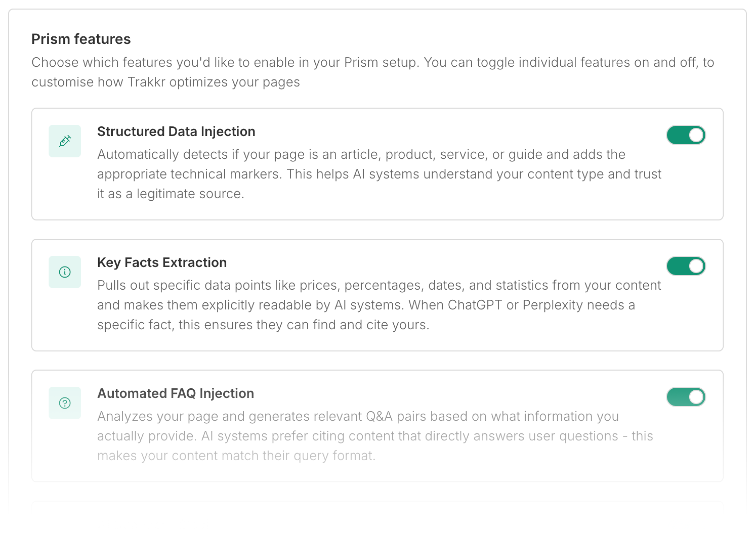Screen dimensions: 756x536
Task: Disable the Structured Data Injection toggle
Action: (686, 135)
